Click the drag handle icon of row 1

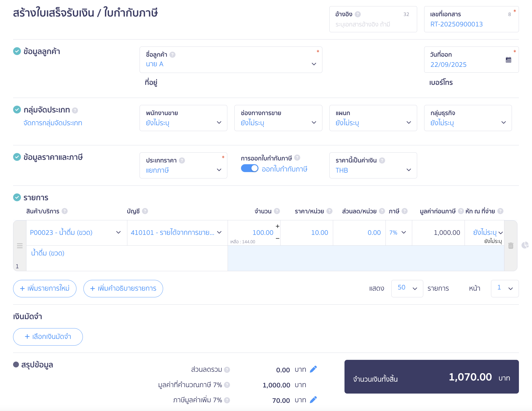[x=20, y=246]
